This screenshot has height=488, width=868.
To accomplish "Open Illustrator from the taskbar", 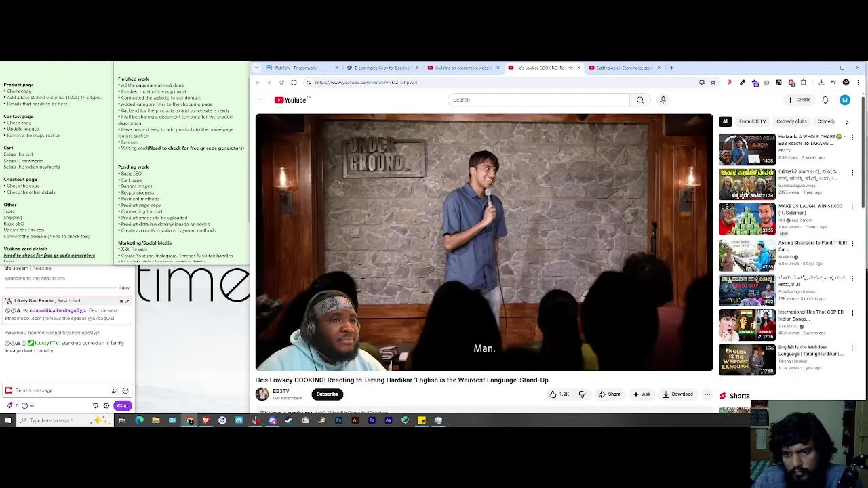I will click(x=355, y=420).
